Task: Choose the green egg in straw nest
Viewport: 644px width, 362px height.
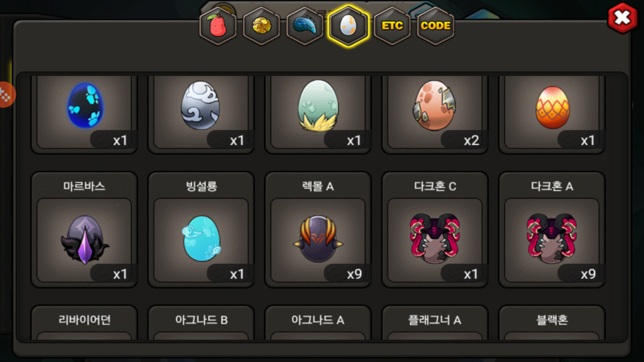Action: coord(318,112)
